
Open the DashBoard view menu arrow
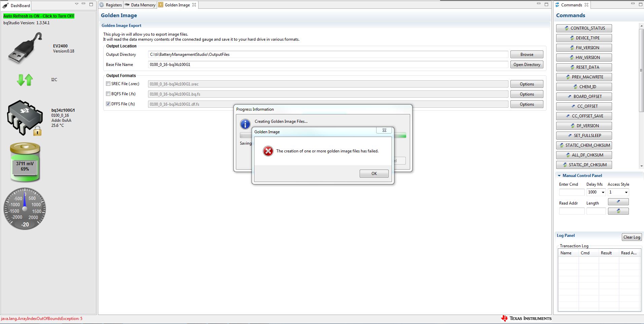[x=77, y=4]
